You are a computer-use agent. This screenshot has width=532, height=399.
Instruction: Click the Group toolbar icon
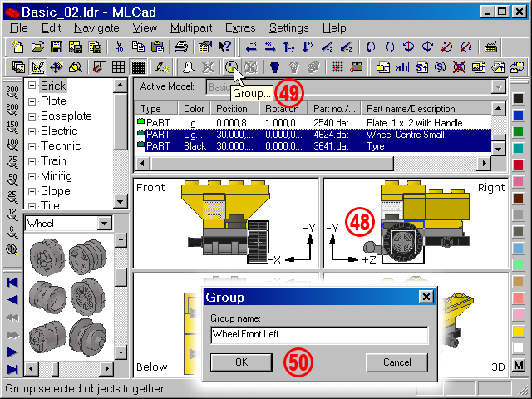coord(231,66)
